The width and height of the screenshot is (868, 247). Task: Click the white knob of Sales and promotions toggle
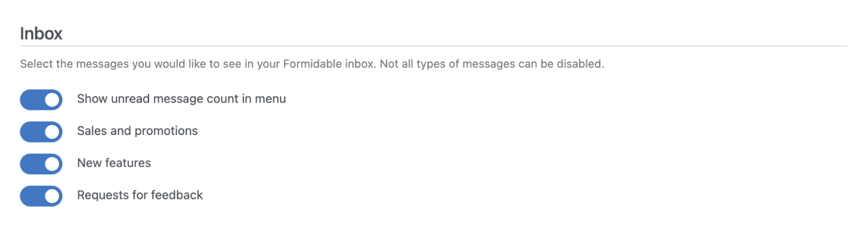click(x=52, y=131)
